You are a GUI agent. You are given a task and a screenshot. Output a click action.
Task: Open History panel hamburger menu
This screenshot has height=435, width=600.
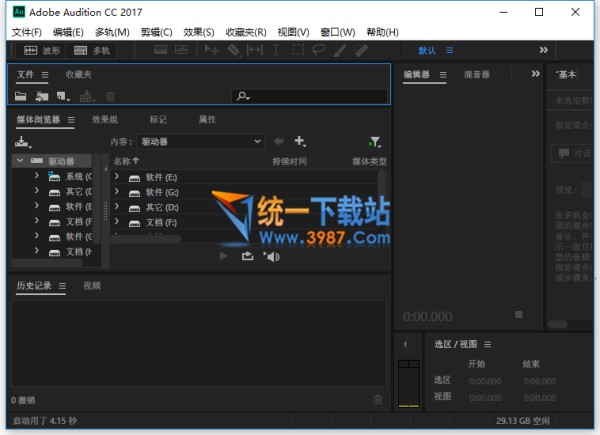tap(62, 286)
